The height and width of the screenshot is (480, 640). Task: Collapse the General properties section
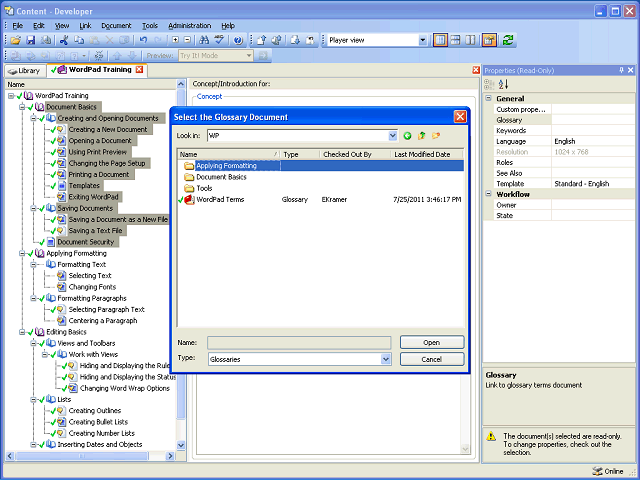coord(489,99)
